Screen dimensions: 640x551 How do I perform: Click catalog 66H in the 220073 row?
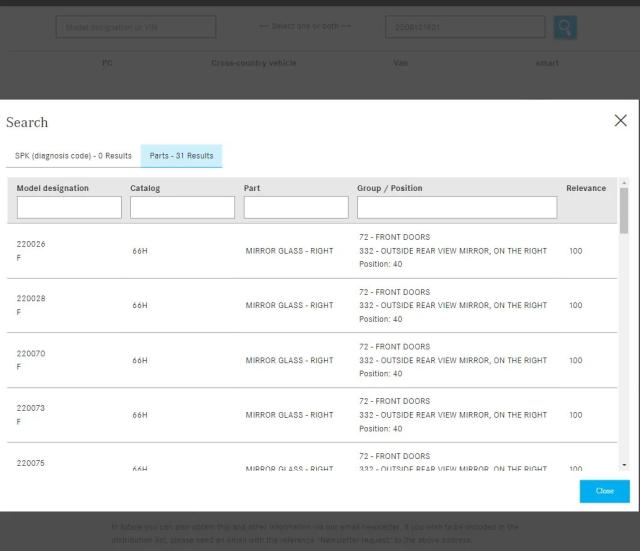tap(140, 415)
